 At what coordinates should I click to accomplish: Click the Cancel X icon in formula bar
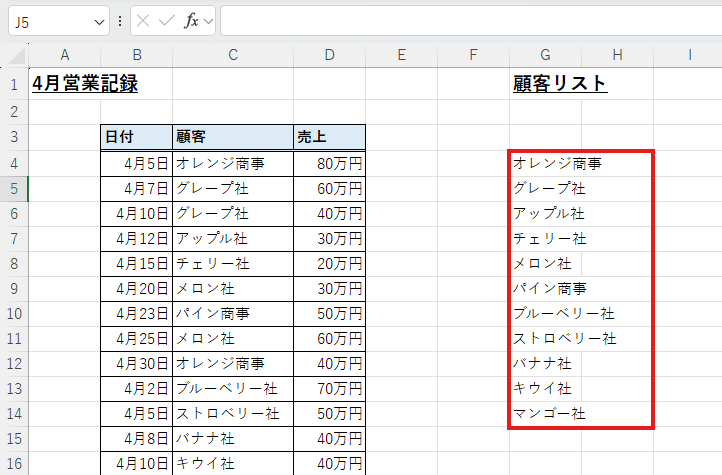[x=144, y=21]
